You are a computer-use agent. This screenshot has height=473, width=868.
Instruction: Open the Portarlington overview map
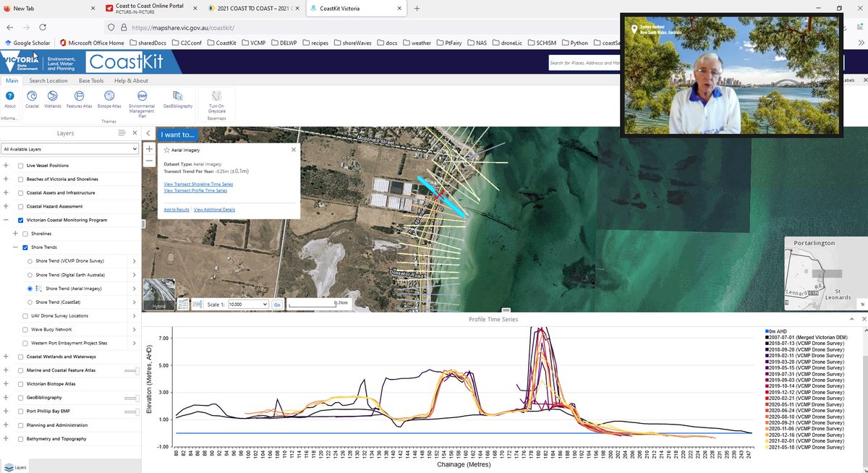click(825, 273)
